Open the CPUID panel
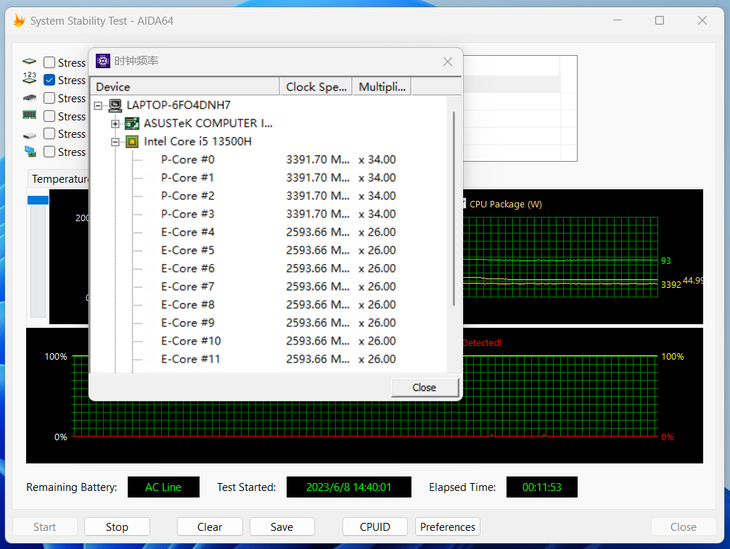Viewport: 730px width, 549px height. point(375,527)
